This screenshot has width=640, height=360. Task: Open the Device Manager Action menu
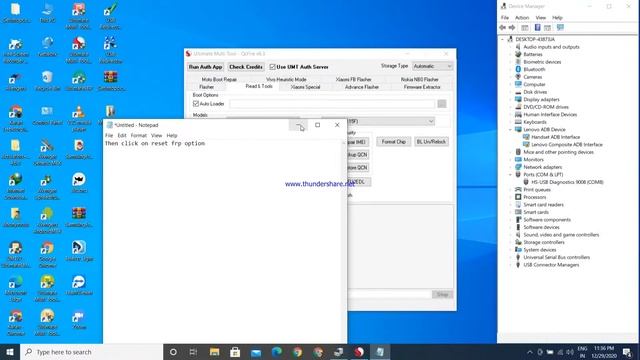point(522,18)
